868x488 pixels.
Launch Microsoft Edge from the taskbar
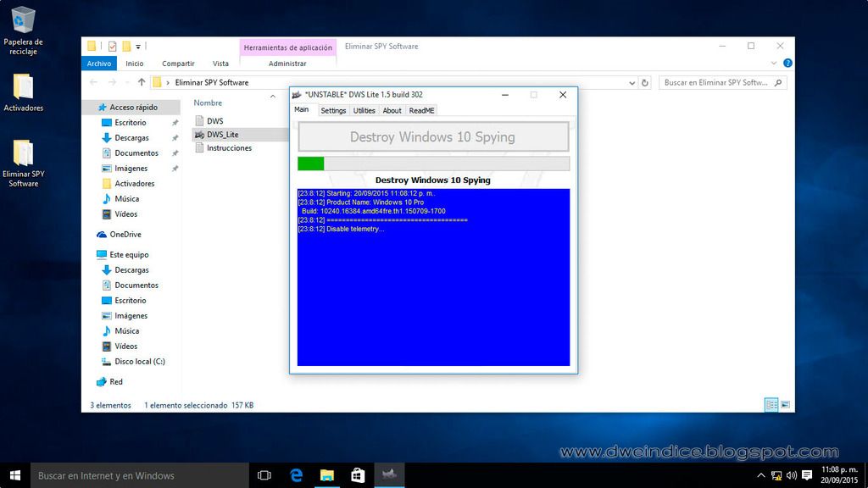(x=297, y=475)
